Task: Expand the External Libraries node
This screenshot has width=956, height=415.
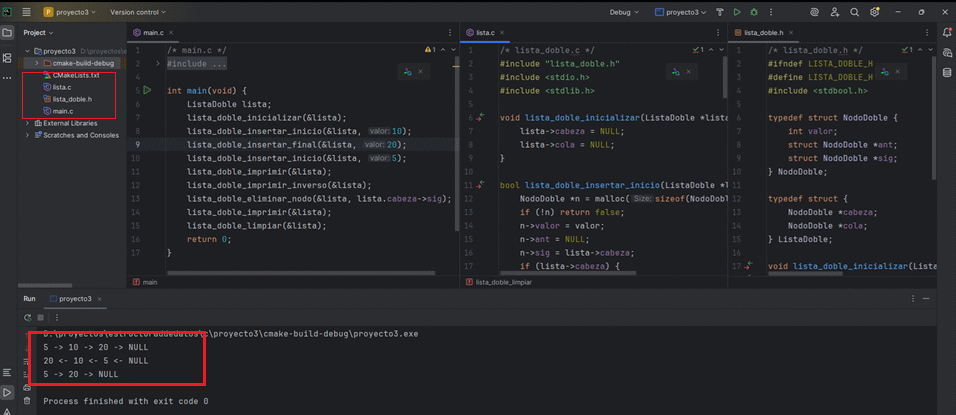Action: [x=27, y=123]
